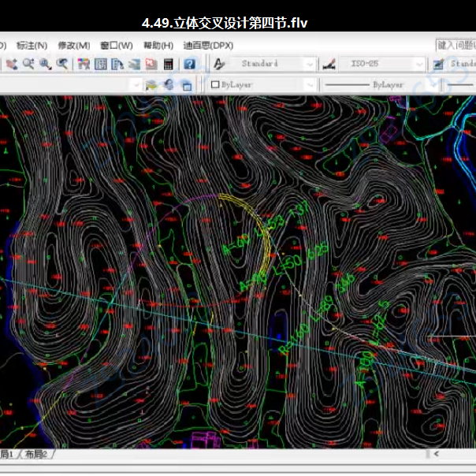Viewport: 476px width, 476px height.
Task: Click the Layer Previous icon
Action: pos(169,84)
